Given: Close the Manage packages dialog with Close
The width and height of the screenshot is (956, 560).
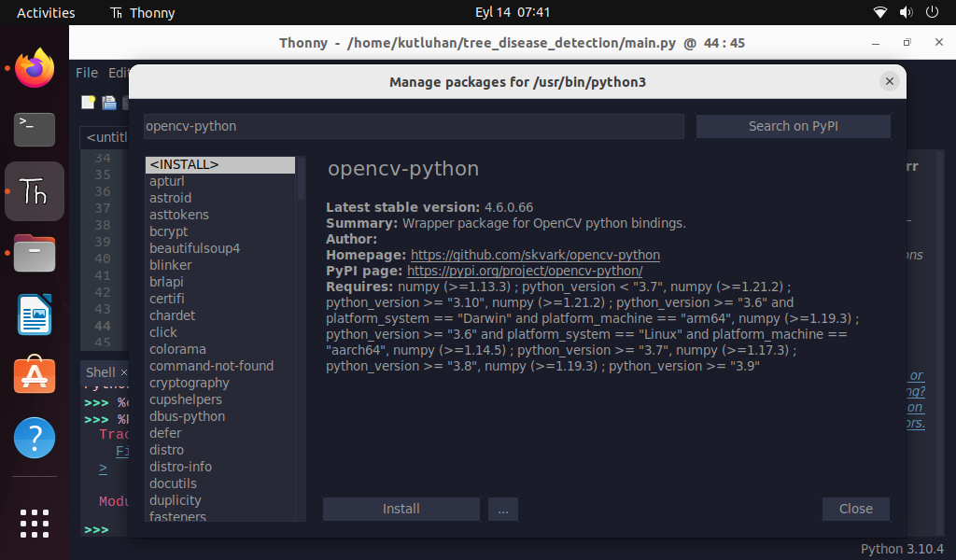Looking at the screenshot, I should (855, 509).
